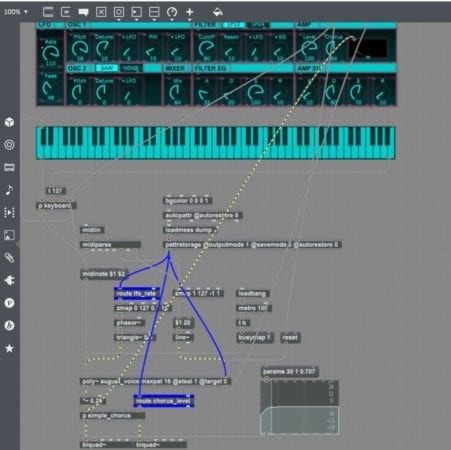Click the Filter +EG dial
The height and width of the screenshot is (450, 451).
tap(279, 50)
